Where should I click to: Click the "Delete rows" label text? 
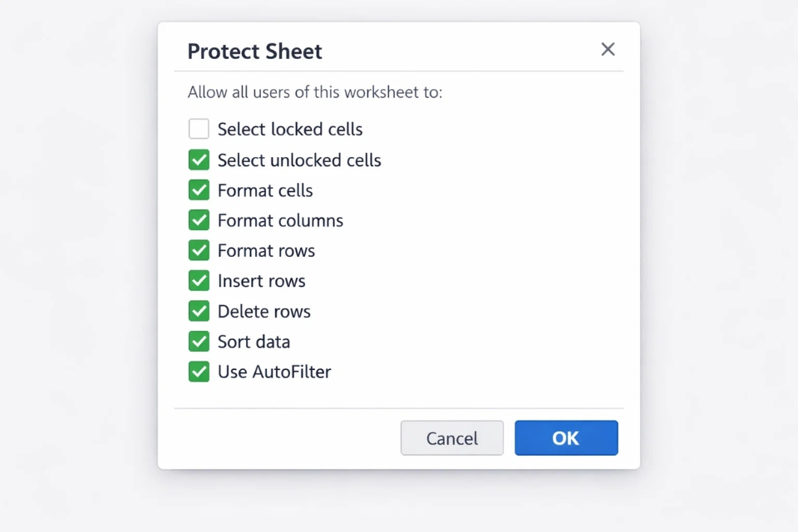264,312
